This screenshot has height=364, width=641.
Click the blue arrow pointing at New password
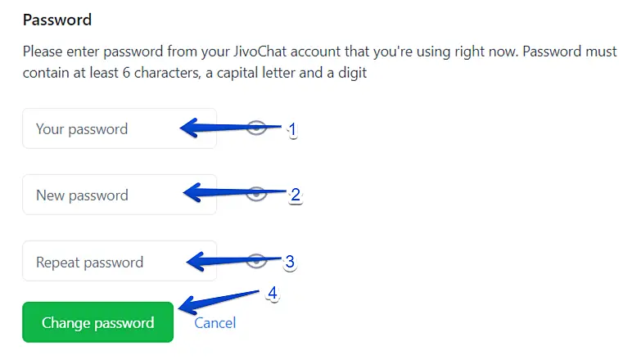tap(223, 193)
